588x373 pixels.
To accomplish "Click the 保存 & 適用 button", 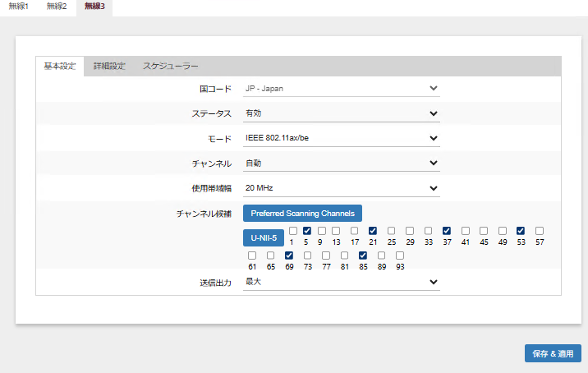I will pyautogui.click(x=552, y=353).
